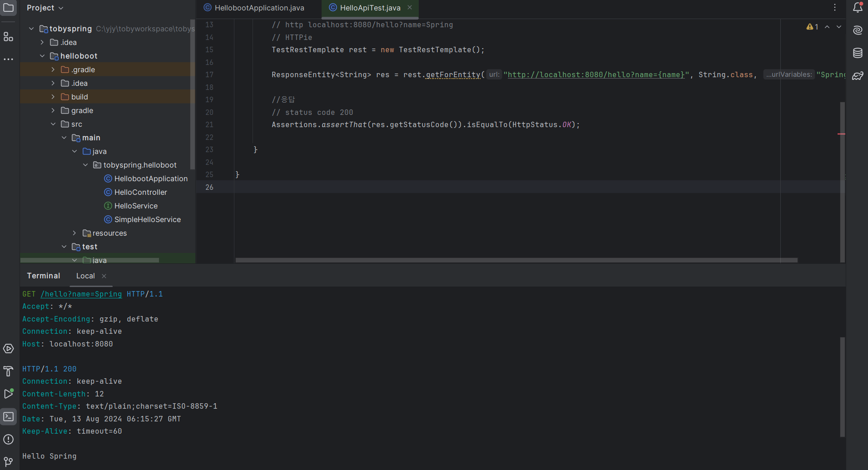Go to next highlighted error arrow

tap(839, 27)
